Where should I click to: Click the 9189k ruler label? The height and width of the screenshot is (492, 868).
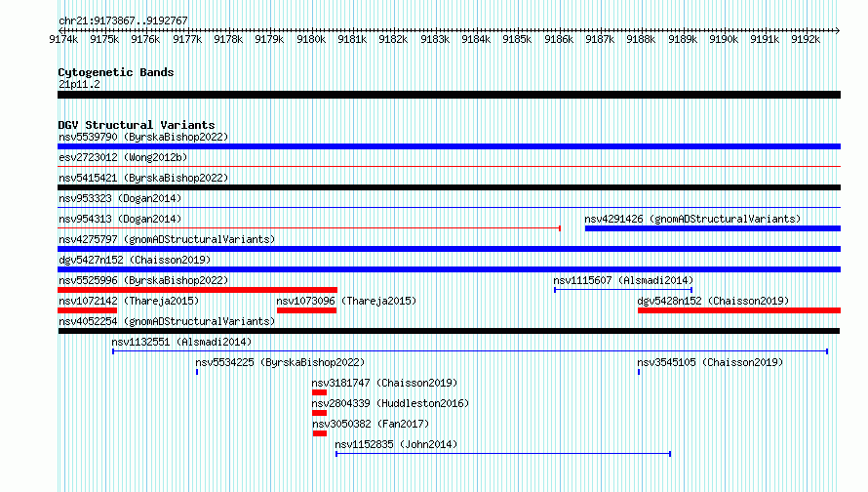682,39
